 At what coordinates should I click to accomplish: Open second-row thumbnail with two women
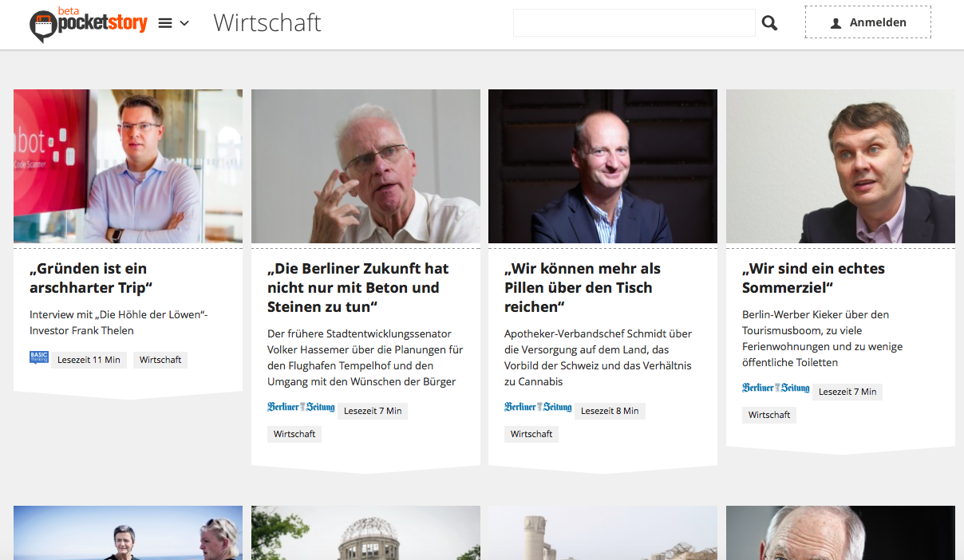pos(128,533)
